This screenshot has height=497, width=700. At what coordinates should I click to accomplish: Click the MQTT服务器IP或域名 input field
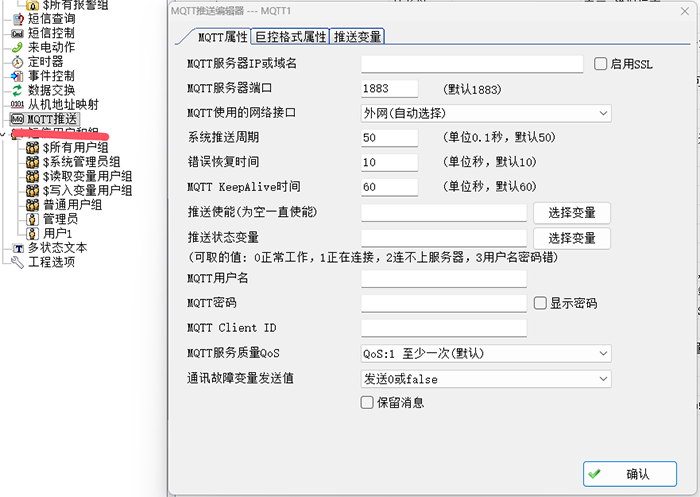[x=471, y=64]
